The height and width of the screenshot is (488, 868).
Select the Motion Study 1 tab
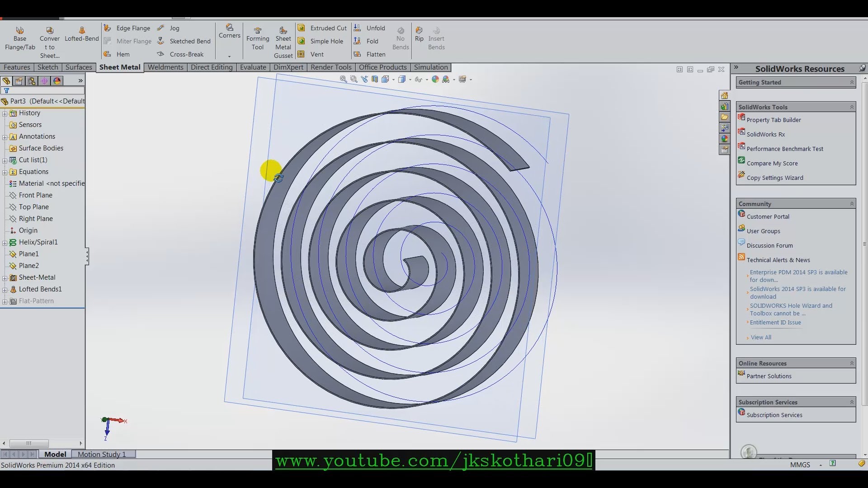coord(101,454)
